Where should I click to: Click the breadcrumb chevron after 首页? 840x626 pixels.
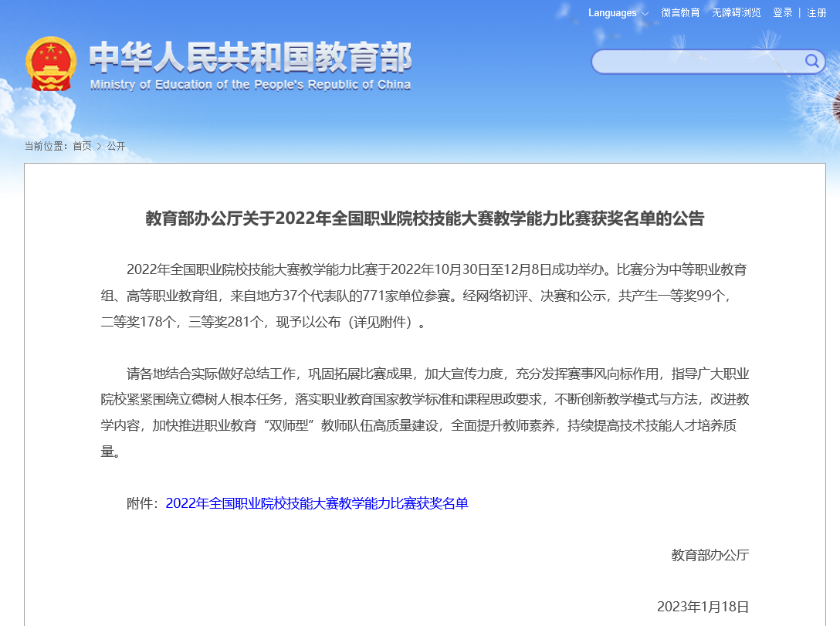[x=99, y=146]
